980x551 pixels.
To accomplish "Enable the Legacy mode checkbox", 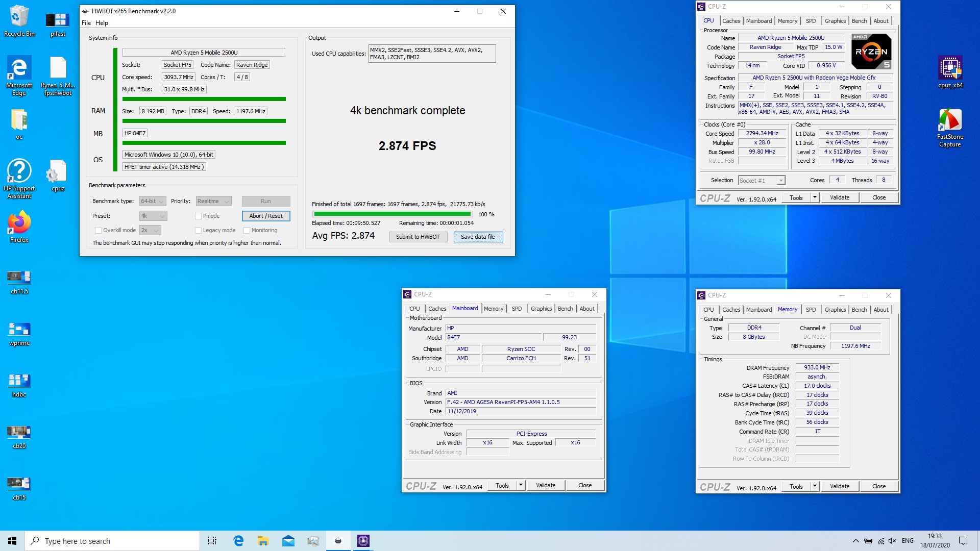I will [198, 230].
